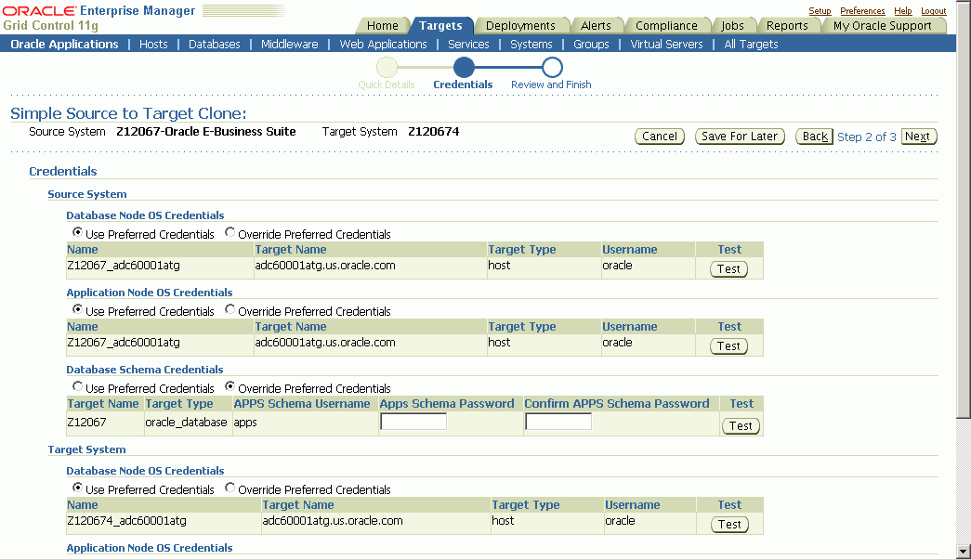
Task: Click the Quick Details step circle
Action: (387, 68)
